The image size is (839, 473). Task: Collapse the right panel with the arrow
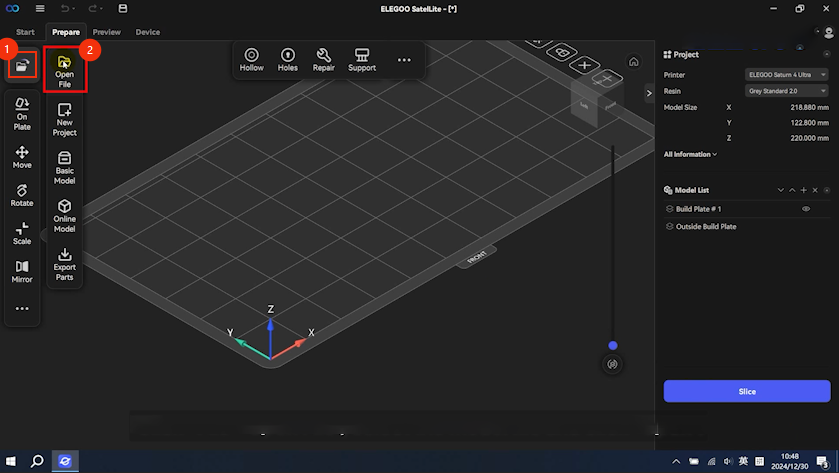[649, 93]
